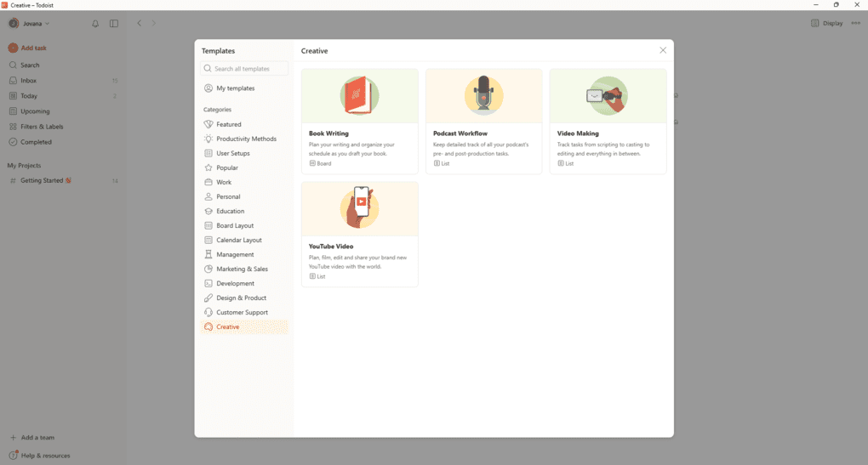Click the Add task label
This screenshot has width=868, height=465.
coord(34,48)
